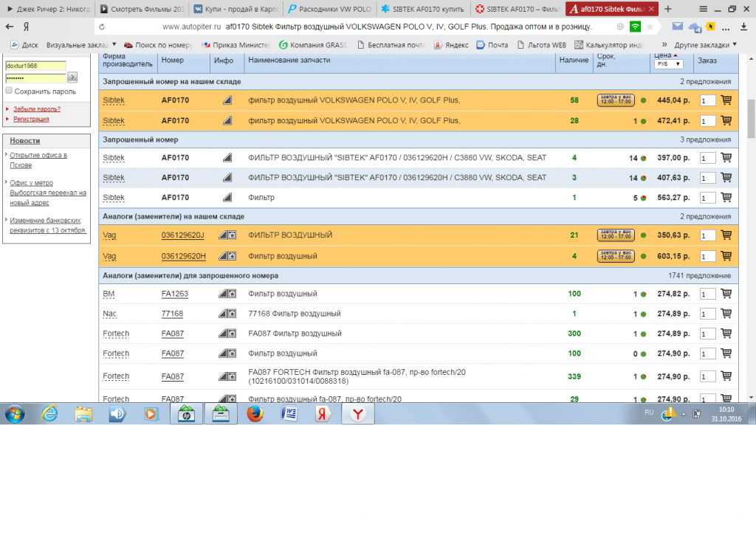Go back with browser back arrow
756x555 pixels.
click(x=9, y=27)
